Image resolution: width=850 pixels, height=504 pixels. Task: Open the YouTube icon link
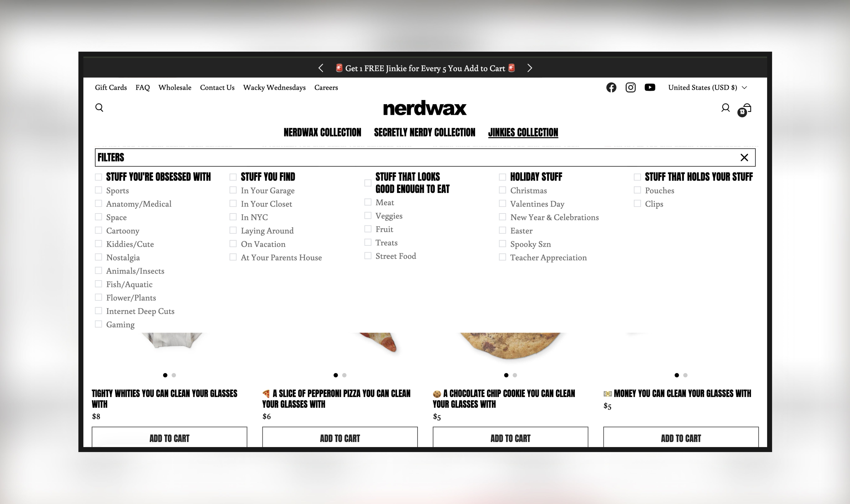650,88
